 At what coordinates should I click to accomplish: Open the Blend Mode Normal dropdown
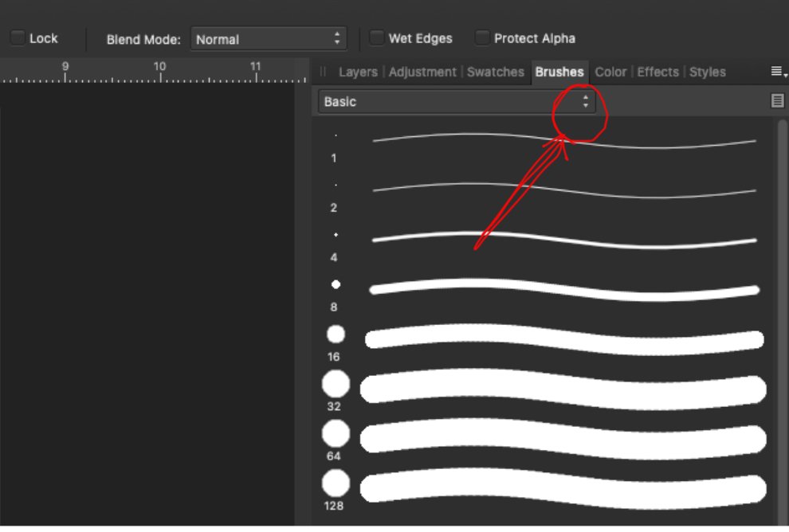pos(269,39)
